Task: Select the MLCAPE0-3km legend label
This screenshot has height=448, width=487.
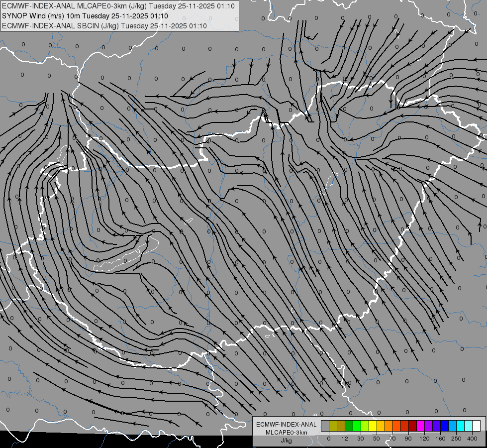Action: coord(287,433)
